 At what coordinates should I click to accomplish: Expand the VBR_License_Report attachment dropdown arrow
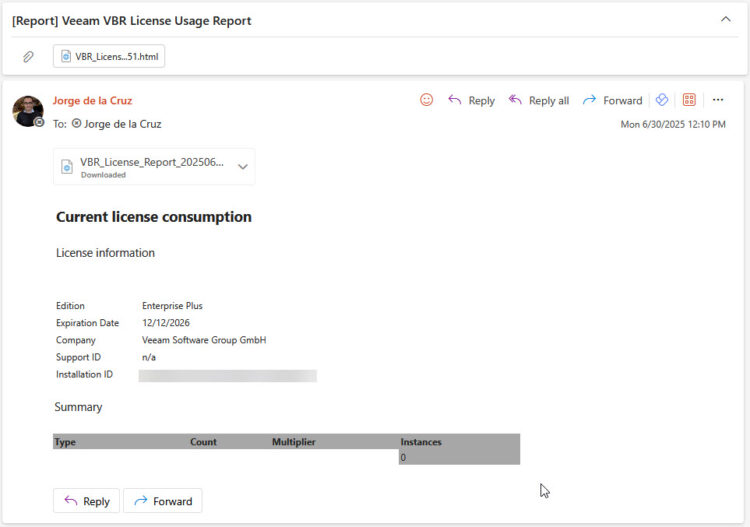[x=242, y=167]
